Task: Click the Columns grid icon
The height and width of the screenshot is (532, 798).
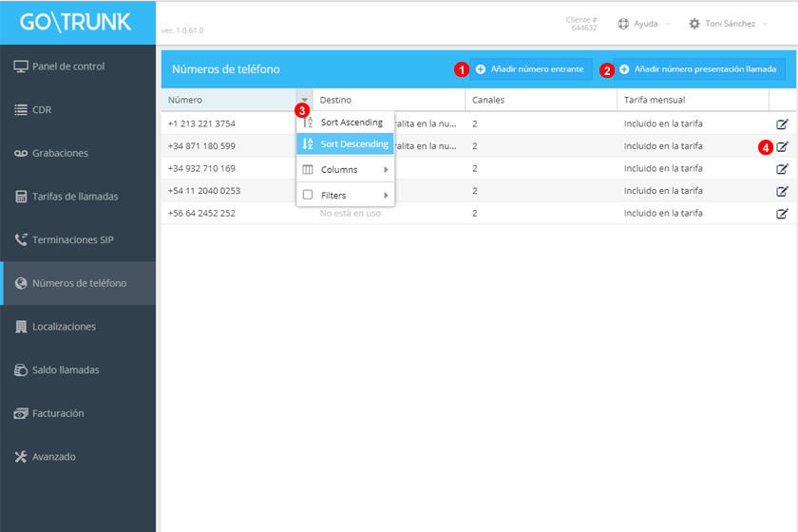Action: [x=308, y=169]
